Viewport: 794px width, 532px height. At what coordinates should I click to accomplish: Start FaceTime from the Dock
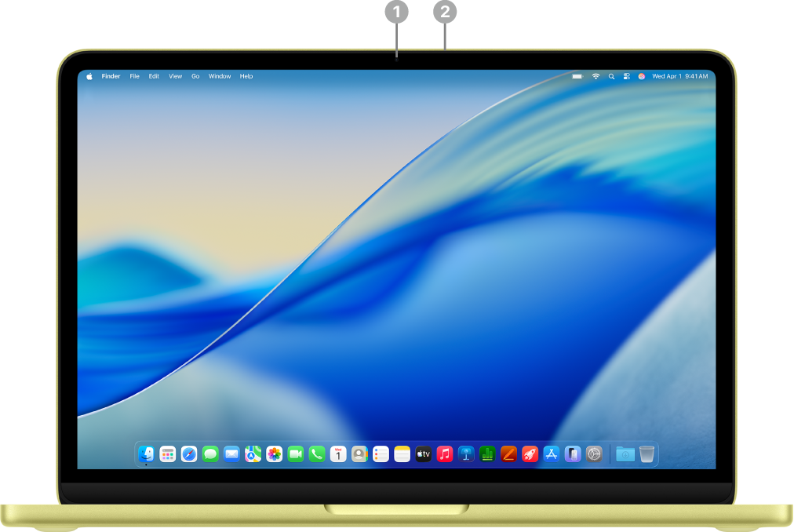(295, 454)
